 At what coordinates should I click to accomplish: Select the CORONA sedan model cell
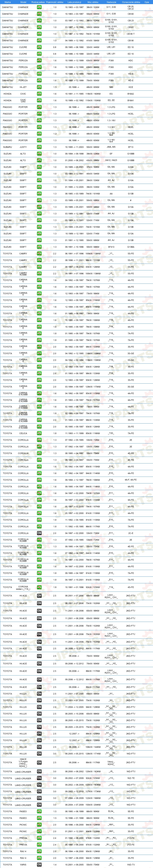[23, 588]
